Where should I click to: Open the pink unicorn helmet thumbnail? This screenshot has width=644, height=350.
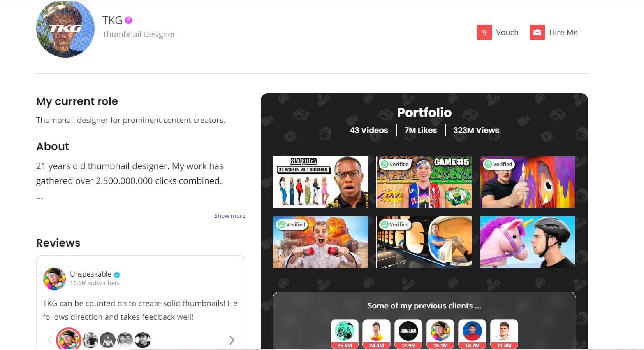tap(527, 242)
